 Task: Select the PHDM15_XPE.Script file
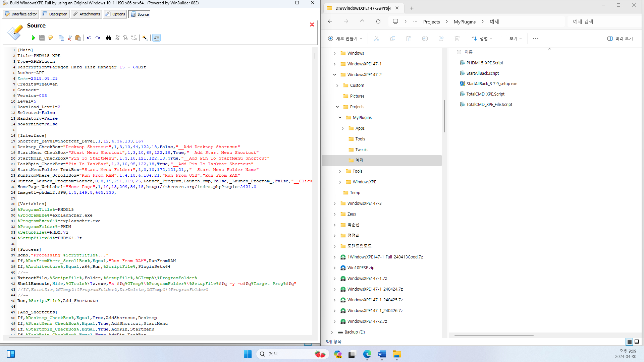click(485, 63)
